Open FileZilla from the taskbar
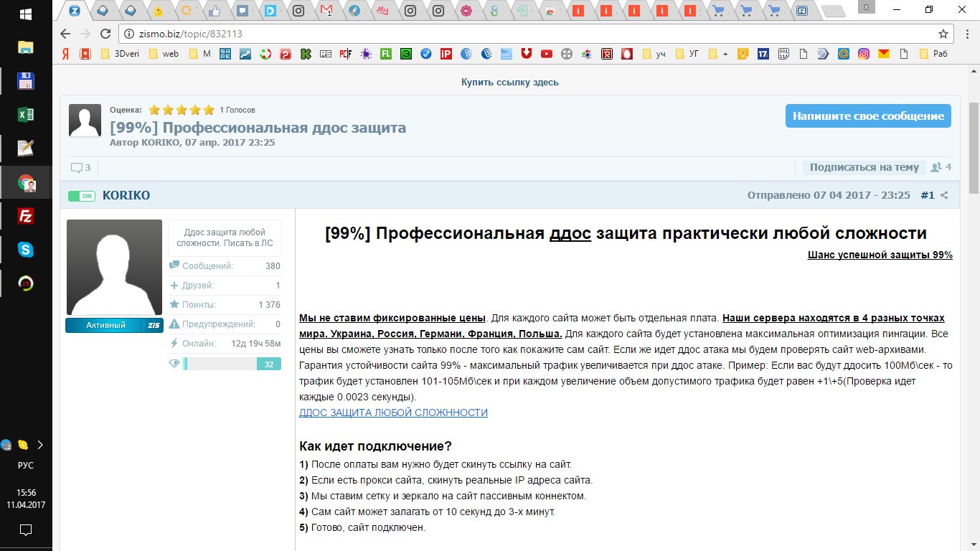This screenshot has width=980, height=551. click(x=26, y=216)
